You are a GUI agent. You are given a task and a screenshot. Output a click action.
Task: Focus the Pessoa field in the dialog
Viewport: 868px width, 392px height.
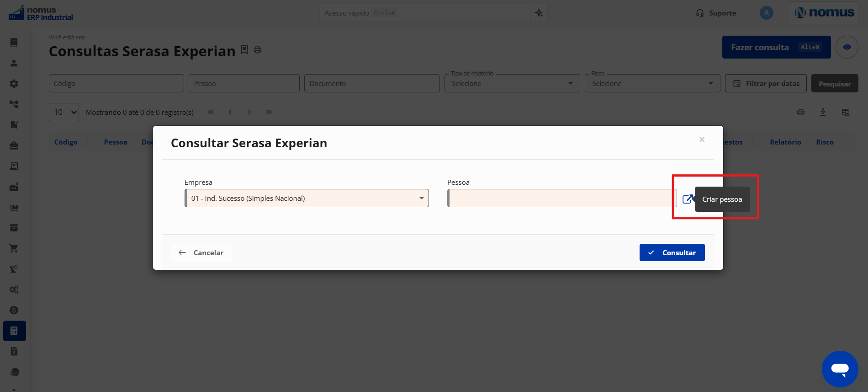(x=561, y=198)
